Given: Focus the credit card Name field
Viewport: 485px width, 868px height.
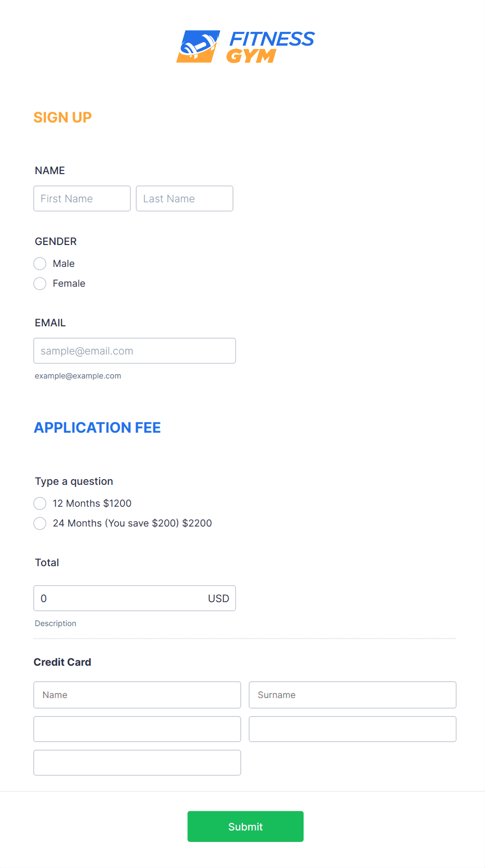Looking at the screenshot, I should coord(137,695).
